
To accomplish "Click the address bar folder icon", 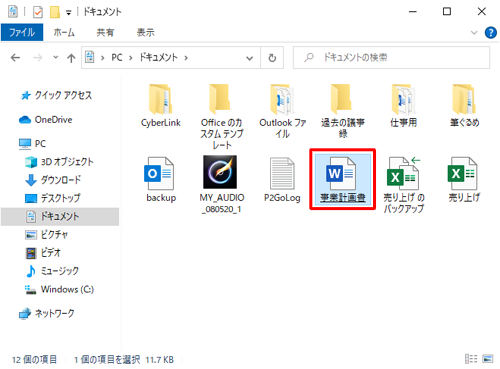I will (x=90, y=57).
